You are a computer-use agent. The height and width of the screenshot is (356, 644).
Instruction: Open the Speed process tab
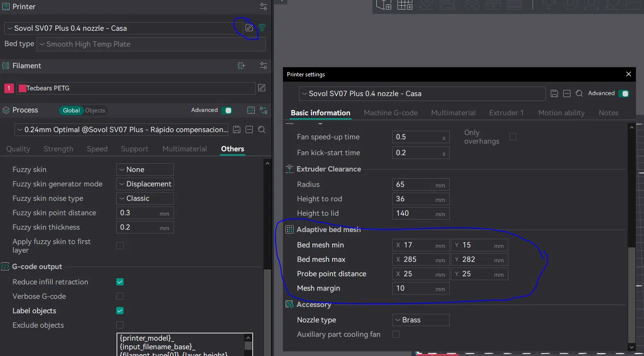[97, 149]
